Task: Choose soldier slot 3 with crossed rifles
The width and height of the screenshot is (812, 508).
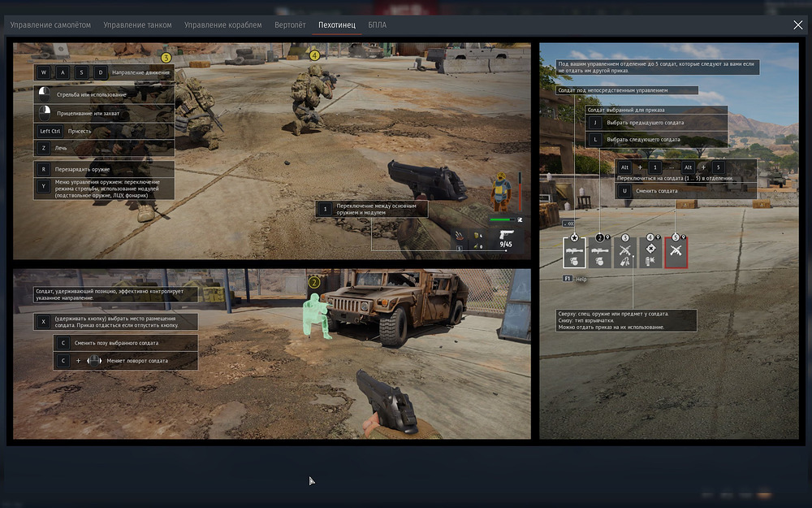Action: coord(625,253)
